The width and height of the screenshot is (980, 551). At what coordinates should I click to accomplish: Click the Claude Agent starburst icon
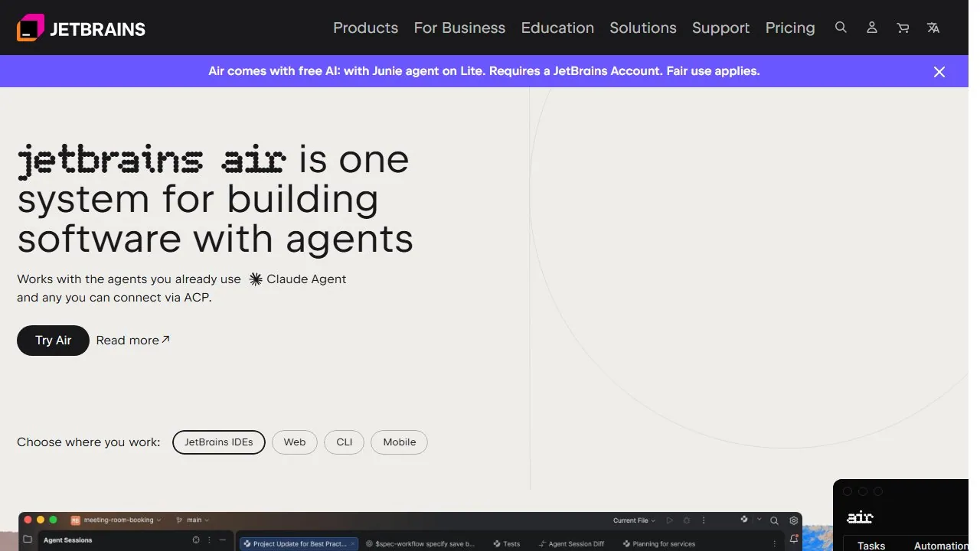pyautogui.click(x=256, y=279)
